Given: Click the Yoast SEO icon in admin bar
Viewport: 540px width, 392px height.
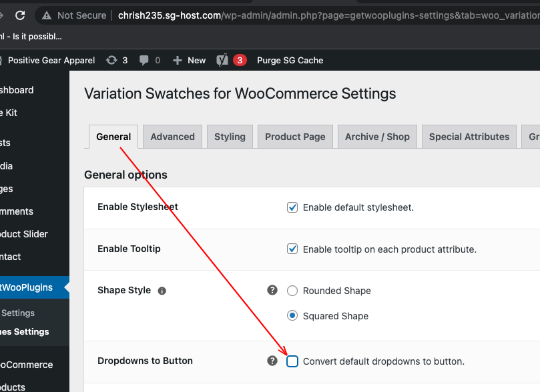Looking at the screenshot, I should point(222,60).
